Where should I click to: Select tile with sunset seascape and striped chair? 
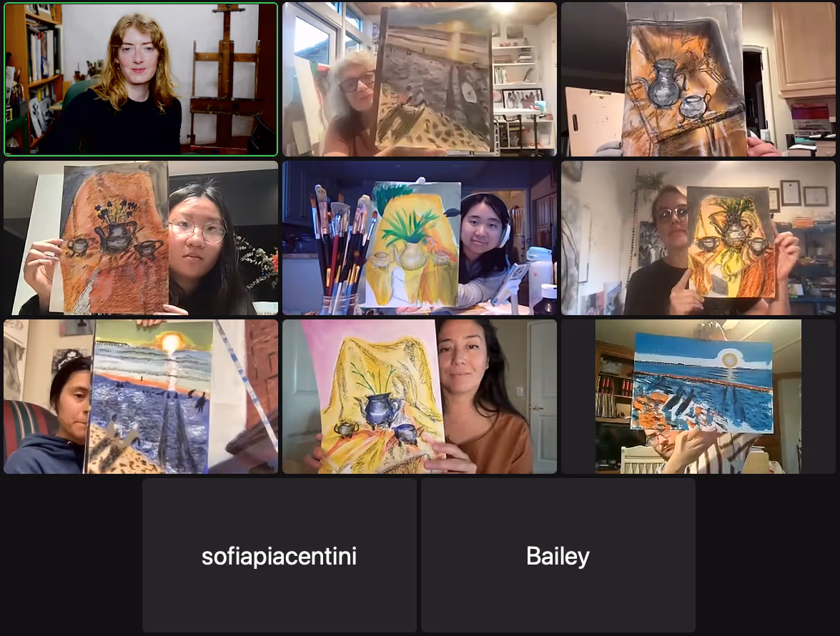(141, 397)
